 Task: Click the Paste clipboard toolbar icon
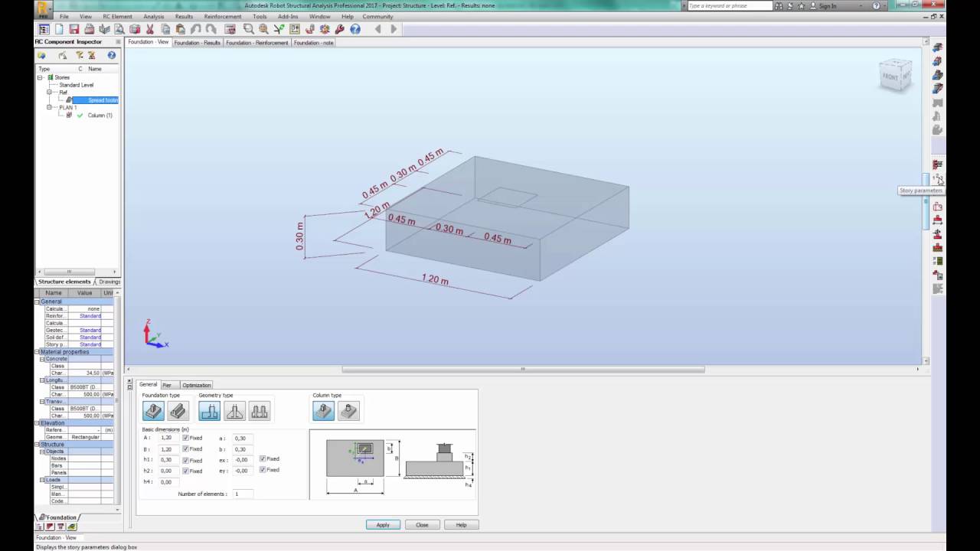[180, 29]
